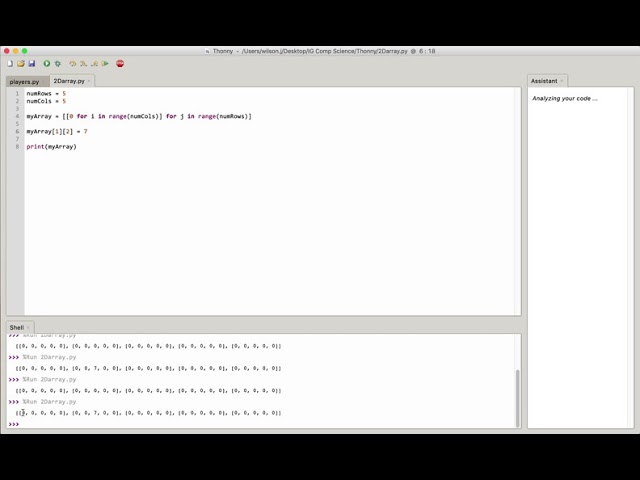Viewport: 640px width, 480px height.
Task: Save the script with the floppy icon
Action: [32, 64]
